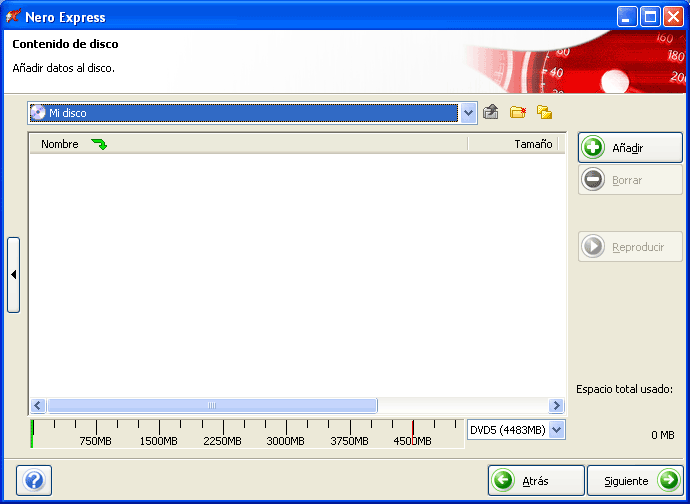Continue with the Siguiente button
Image resolution: width=690 pixels, height=504 pixels.
(635, 481)
